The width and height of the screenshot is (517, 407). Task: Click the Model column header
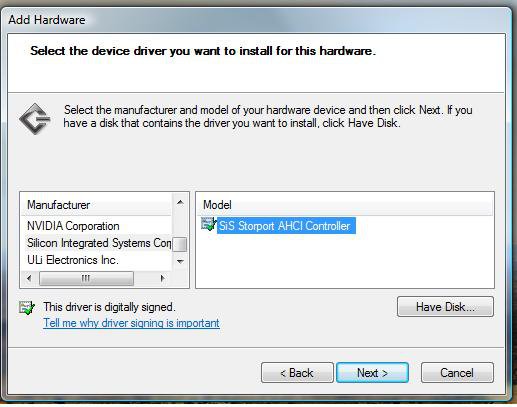pos(345,205)
